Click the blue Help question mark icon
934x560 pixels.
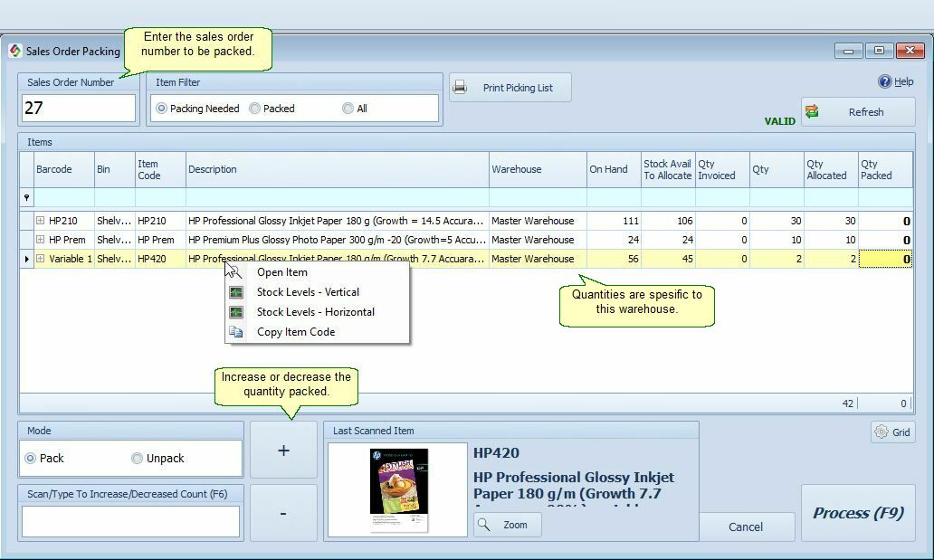pos(884,81)
